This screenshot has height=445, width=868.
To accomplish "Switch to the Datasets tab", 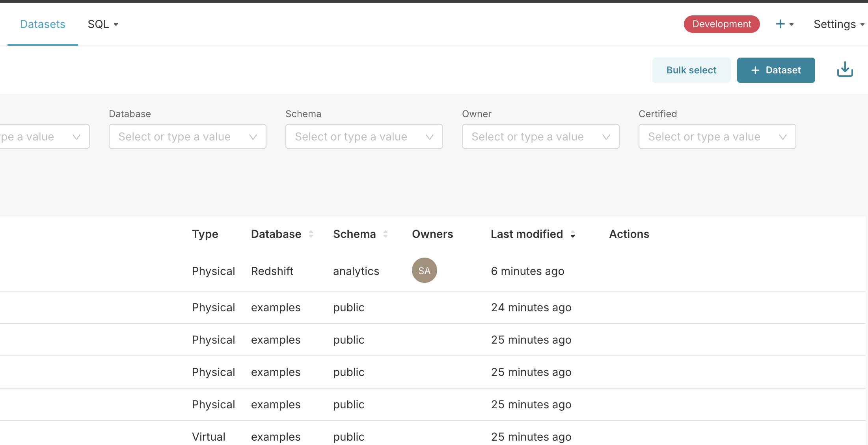I will 43,24.
